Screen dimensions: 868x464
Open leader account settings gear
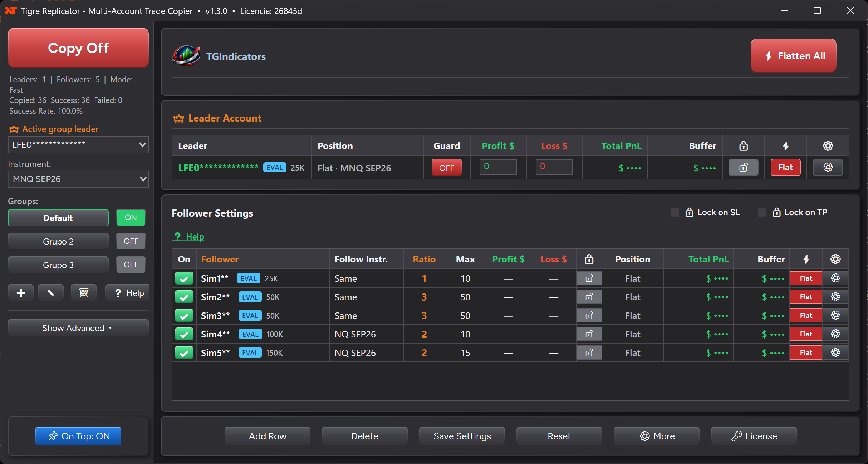[828, 167]
